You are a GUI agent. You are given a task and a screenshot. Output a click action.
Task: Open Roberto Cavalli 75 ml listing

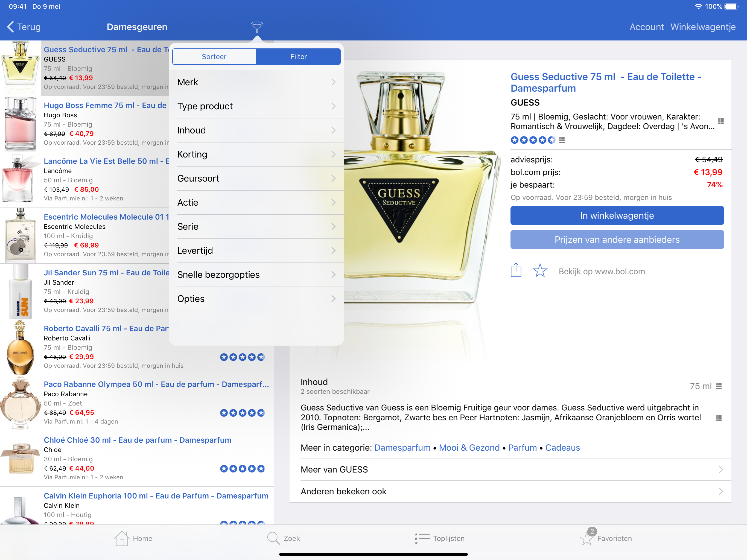(x=137, y=347)
